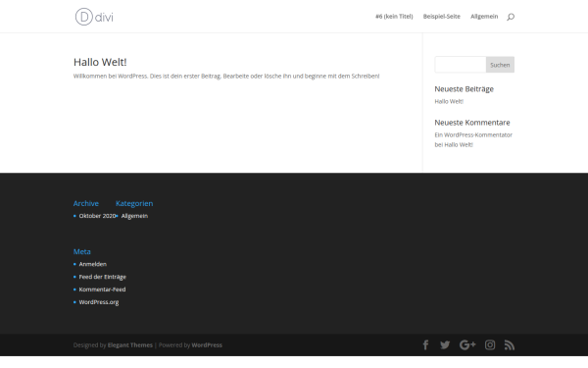Open the Elegant Themes footer credit link
588x368 pixels.
(130, 345)
